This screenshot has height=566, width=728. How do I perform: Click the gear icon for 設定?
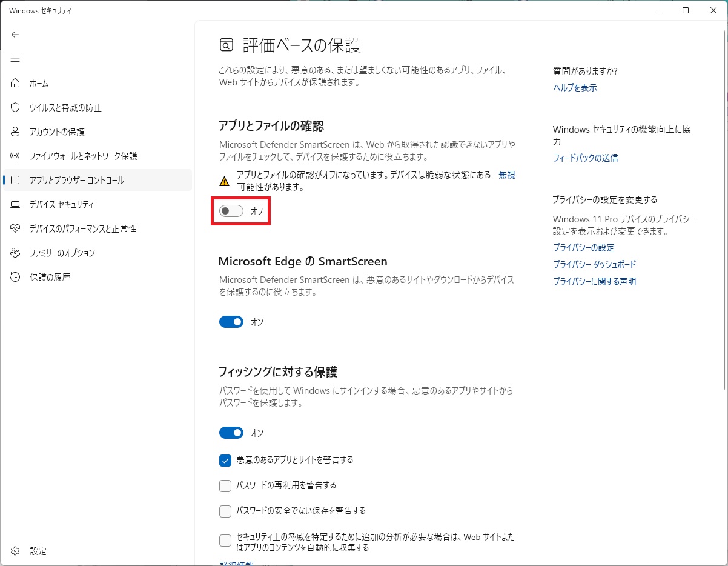coord(16,551)
